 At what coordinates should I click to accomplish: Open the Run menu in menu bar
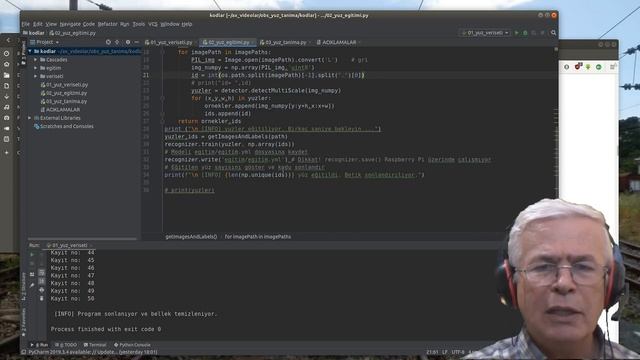pyautogui.click(x=124, y=24)
